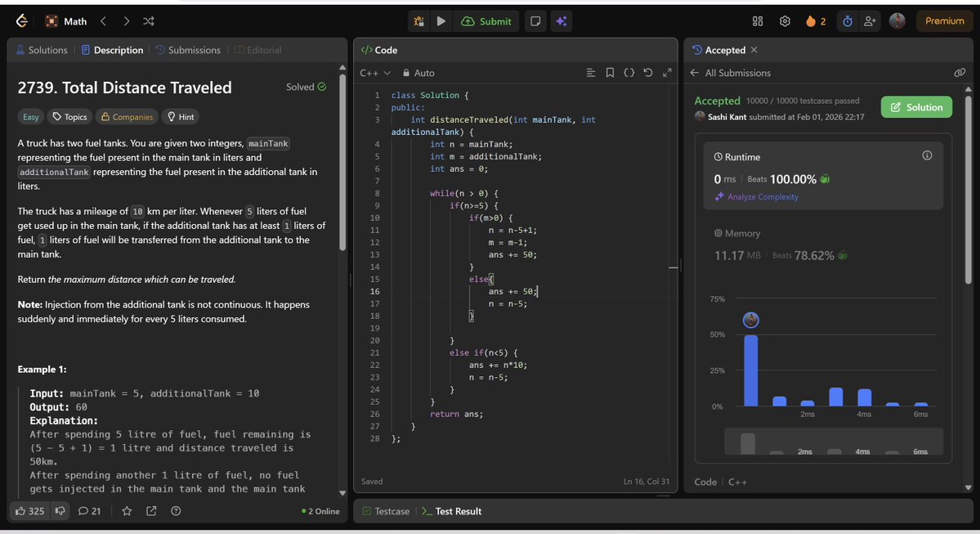Image resolution: width=980 pixels, height=534 pixels.
Task: Place cursor on line 26 return ans
Action: point(456,414)
